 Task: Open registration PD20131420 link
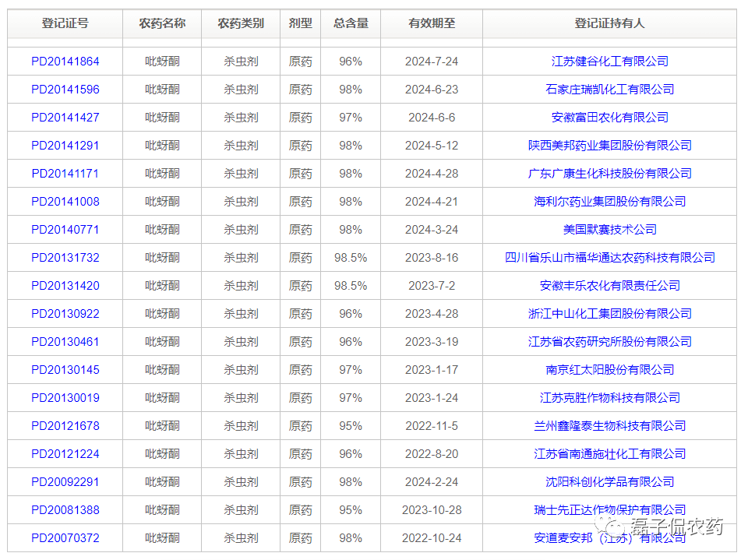pyautogui.click(x=65, y=286)
